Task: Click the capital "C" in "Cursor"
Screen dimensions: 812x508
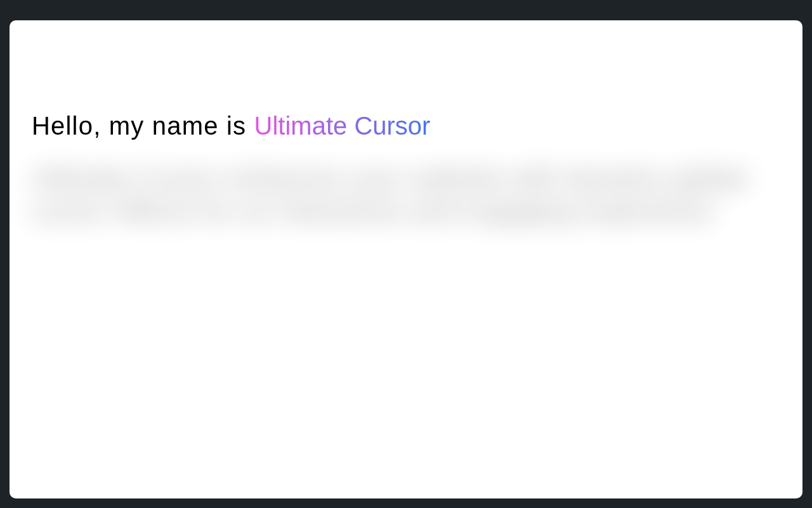Action: click(363, 126)
